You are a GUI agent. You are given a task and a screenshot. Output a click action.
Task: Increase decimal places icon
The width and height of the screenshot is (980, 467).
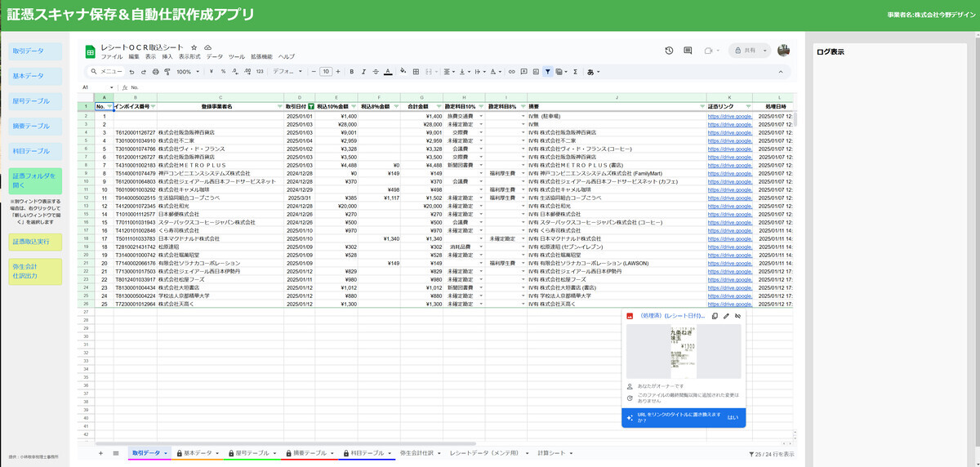pyautogui.click(x=247, y=72)
